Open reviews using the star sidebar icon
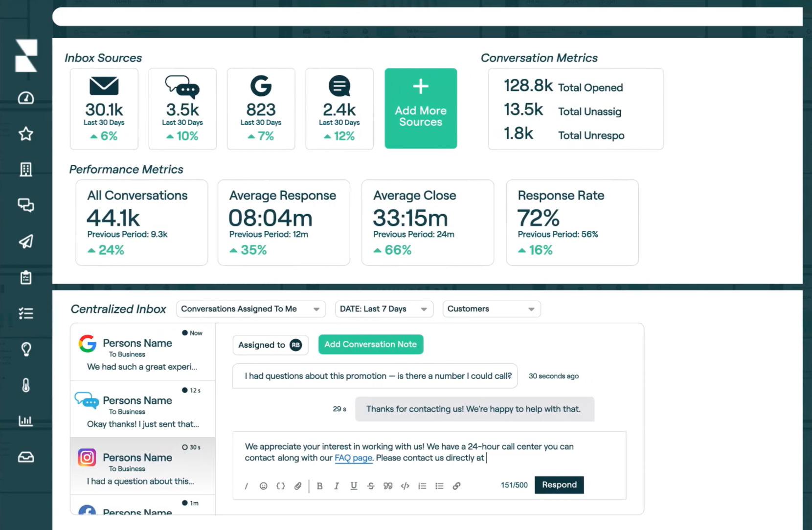The height and width of the screenshot is (530, 812). coord(26,133)
